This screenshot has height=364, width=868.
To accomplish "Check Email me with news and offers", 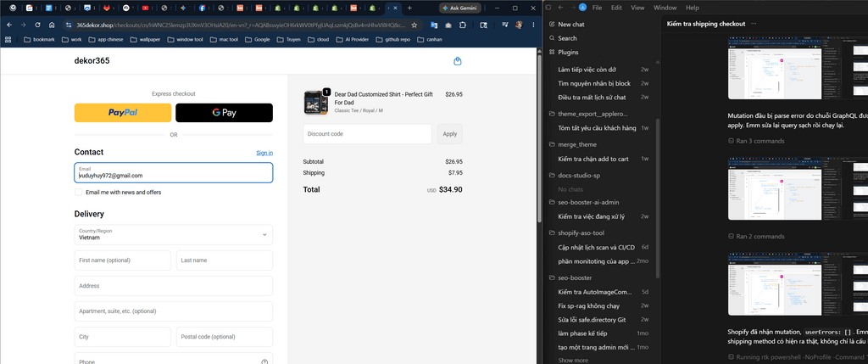I will [x=79, y=193].
